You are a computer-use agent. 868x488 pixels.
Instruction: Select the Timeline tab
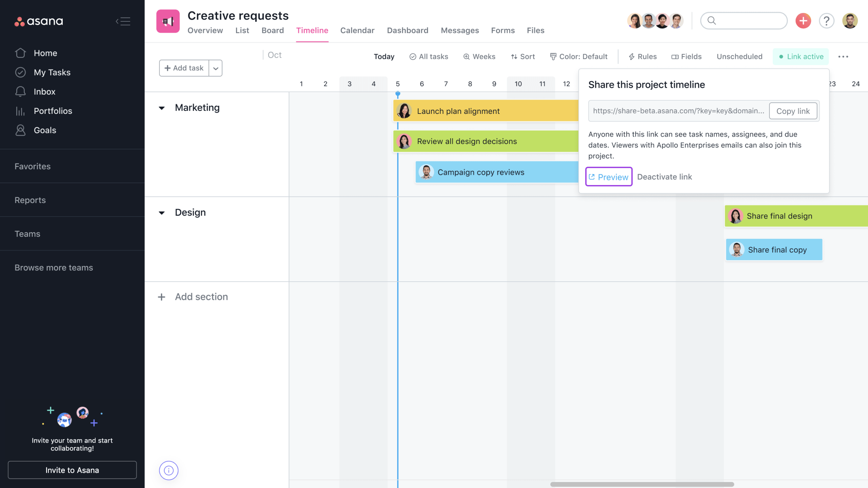click(312, 30)
